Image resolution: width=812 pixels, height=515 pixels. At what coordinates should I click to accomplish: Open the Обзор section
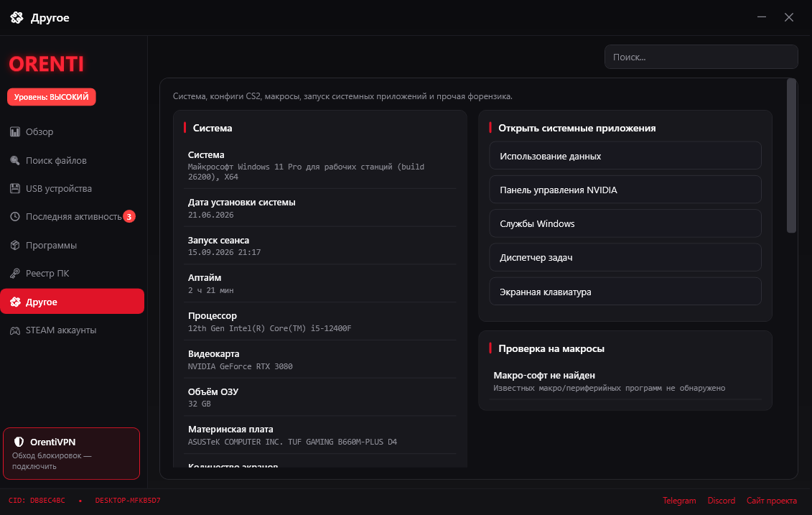pyautogui.click(x=72, y=132)
